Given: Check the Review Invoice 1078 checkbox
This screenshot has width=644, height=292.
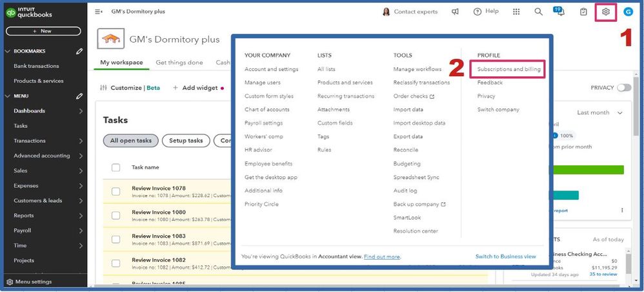Looking at the screenshot, I should [x=116, y=192].
